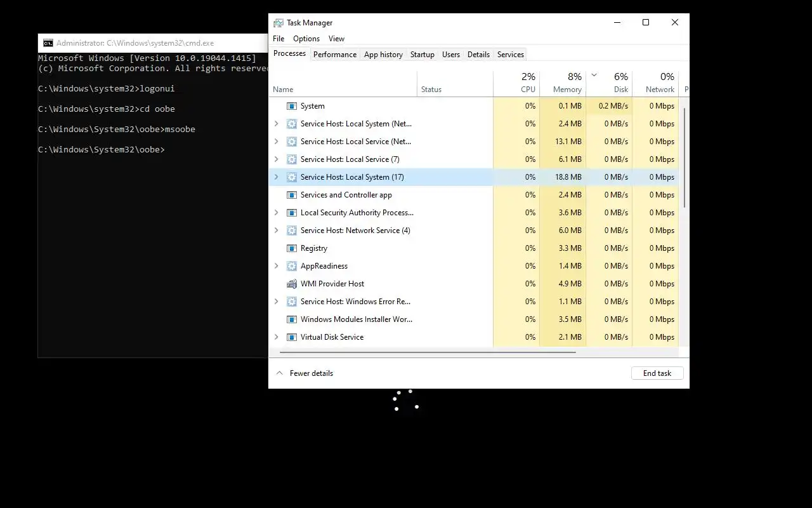
Task: Select the Windows Modules Installer Wor... name
Action: click(357, 319)
